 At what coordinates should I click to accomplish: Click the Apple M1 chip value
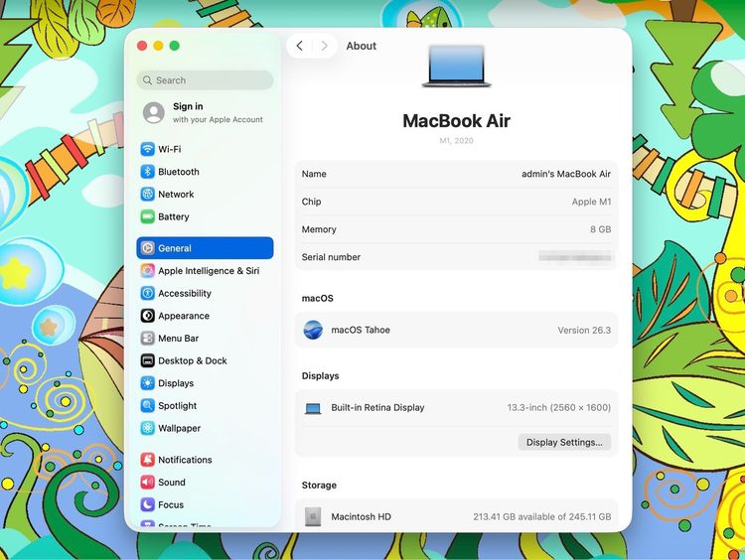click(x=592, y=202)
